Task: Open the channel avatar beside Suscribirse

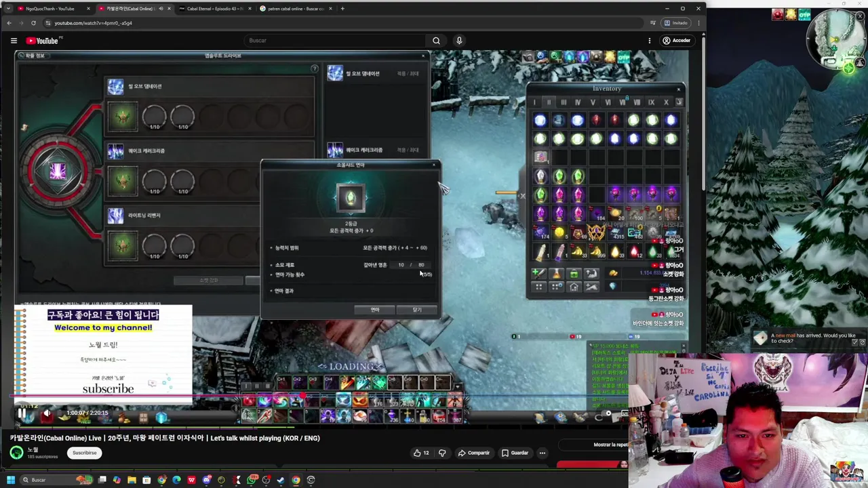Action: pos(16,453)
